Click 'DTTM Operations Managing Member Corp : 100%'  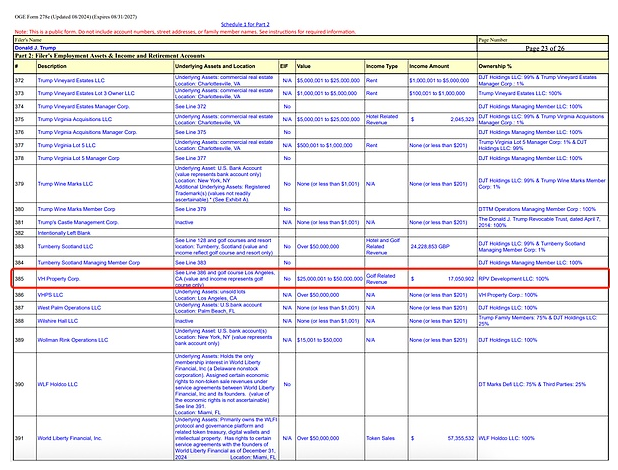[x=538, y=209]
